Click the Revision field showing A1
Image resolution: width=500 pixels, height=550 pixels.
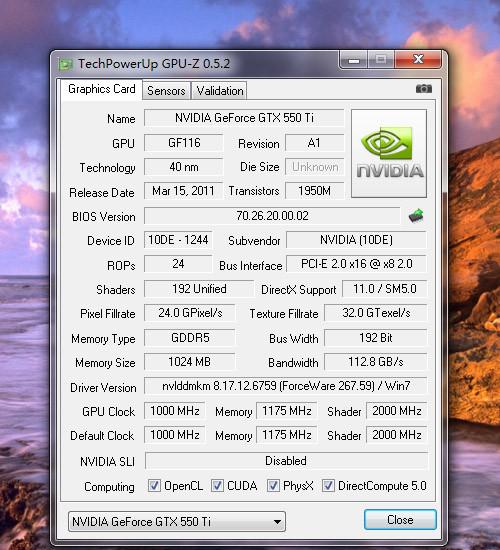[314, 143]
